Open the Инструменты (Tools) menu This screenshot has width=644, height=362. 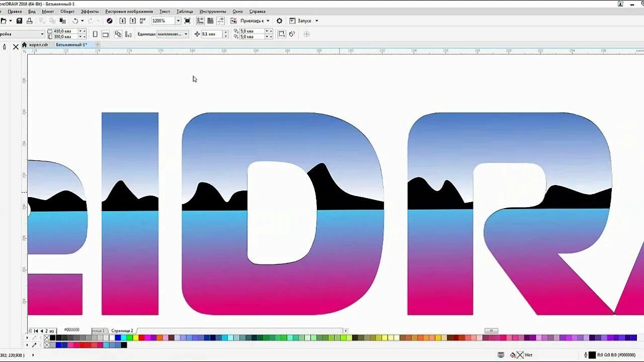[213, 11]
